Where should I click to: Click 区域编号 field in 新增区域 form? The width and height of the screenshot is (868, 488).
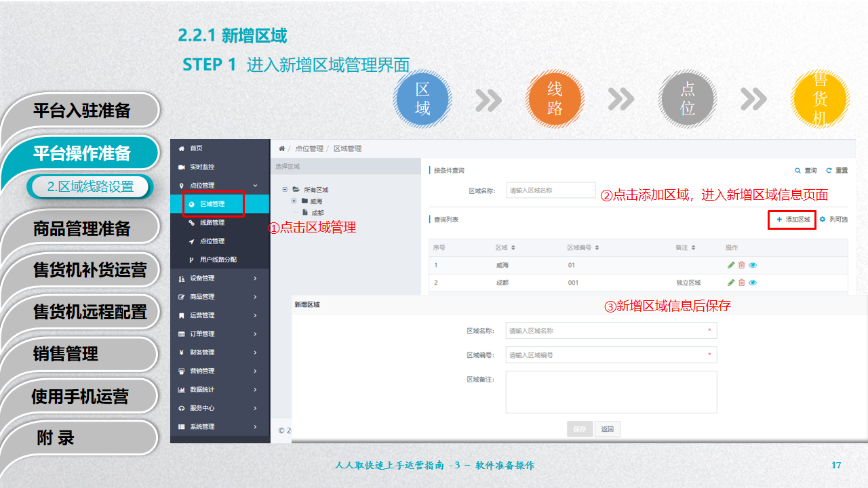point(611,355)
